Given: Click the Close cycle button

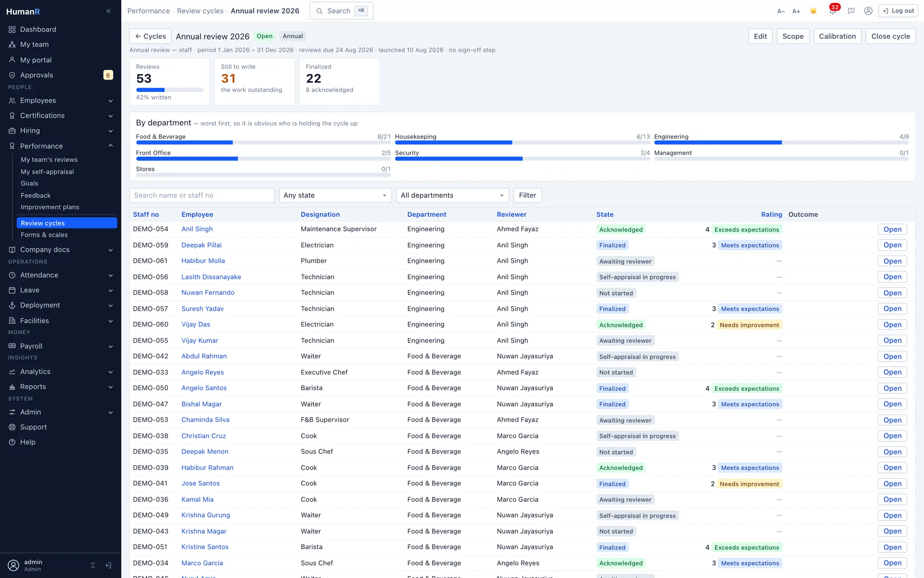Looking at the screenshot, I should point(890,37).
